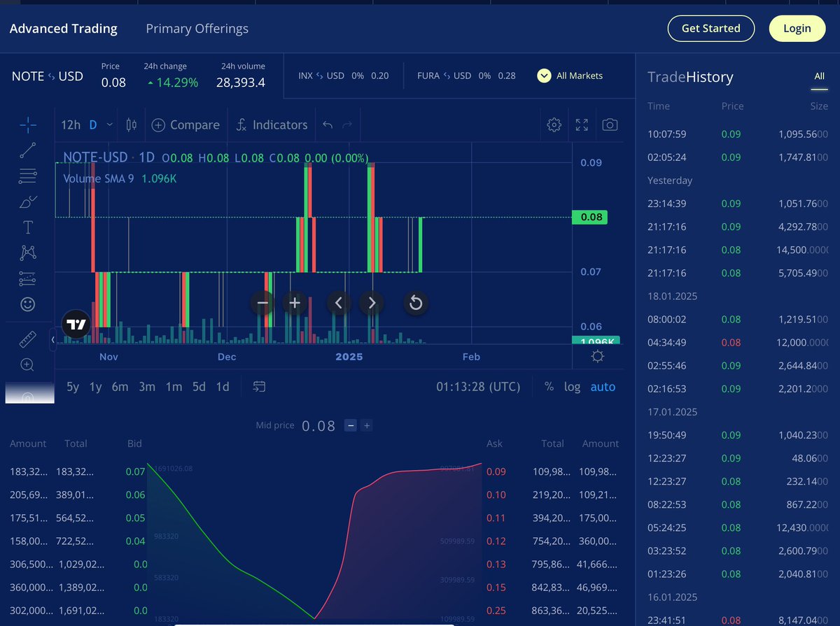The image size is (840, 626).
Task: Select the All tab in Trade History
Action: click(819, 76)
